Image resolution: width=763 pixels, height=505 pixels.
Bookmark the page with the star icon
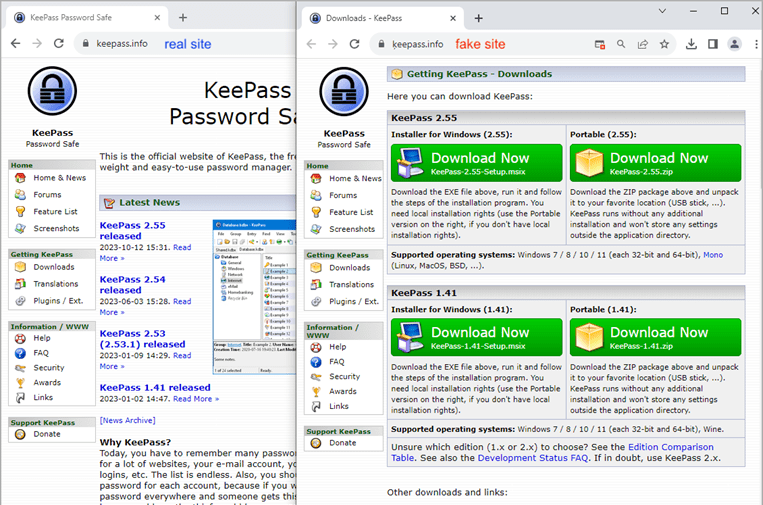point(664,44)
